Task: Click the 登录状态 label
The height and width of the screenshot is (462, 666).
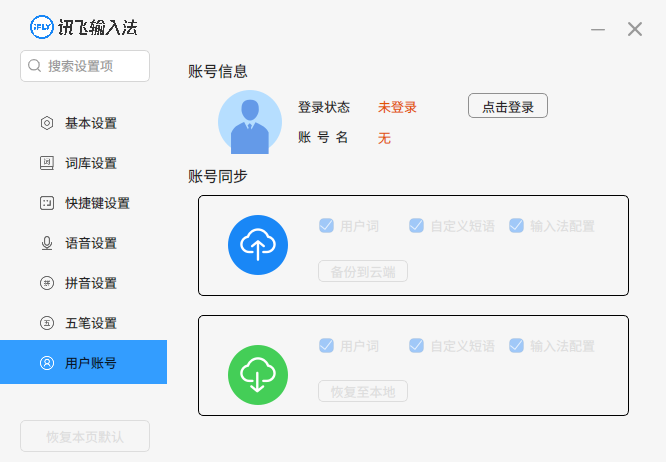Action: [324, 107]
